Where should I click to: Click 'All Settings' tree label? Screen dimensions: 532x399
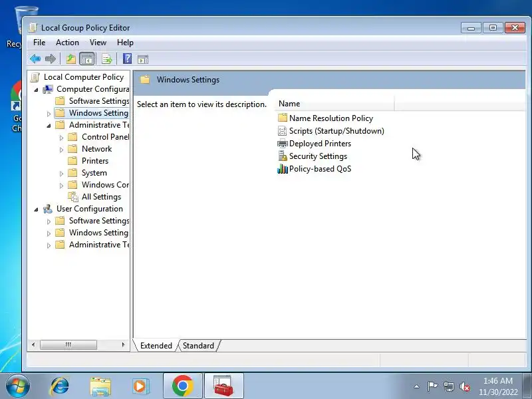coord(101,197)
